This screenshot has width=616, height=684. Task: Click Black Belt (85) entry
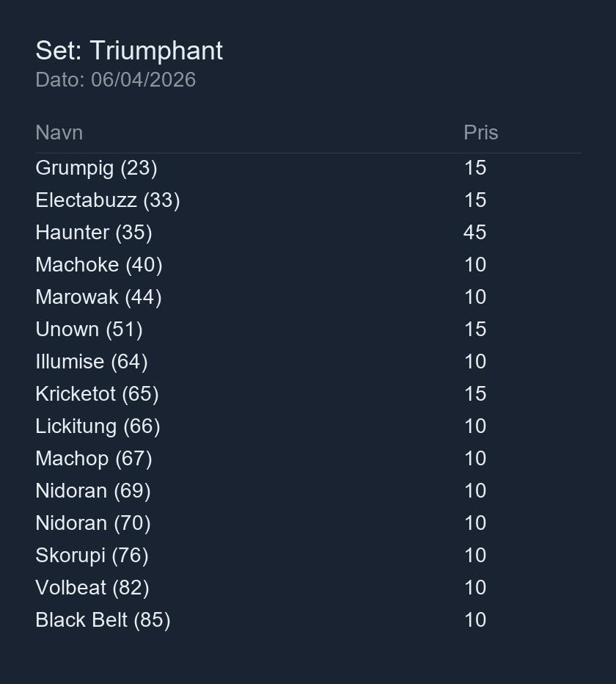click(103, 620)
